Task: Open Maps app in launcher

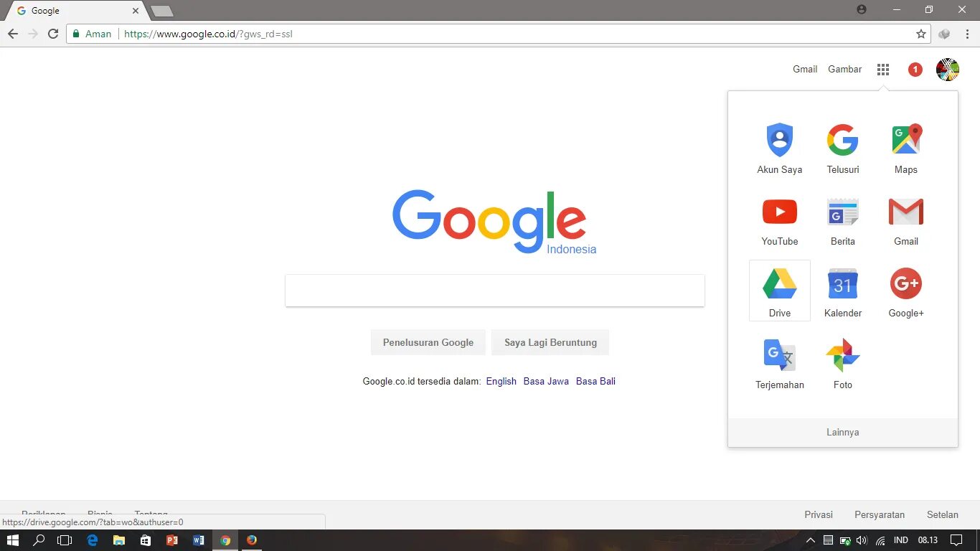Action: [x=906, y=139]
